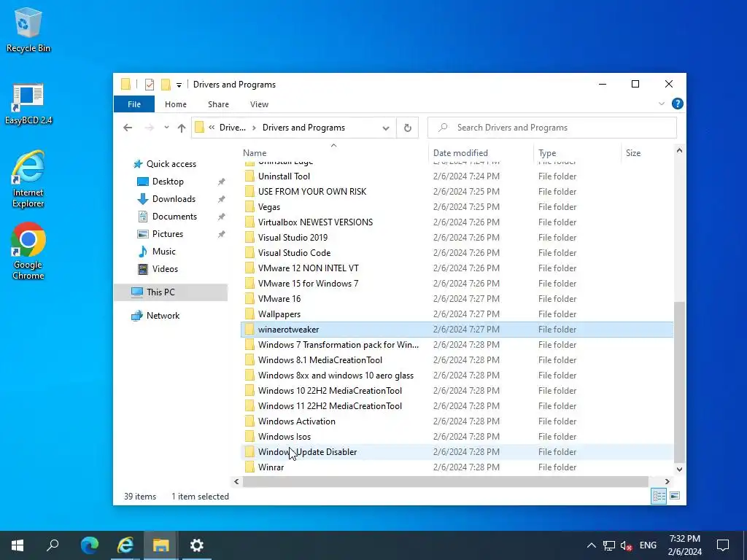This screenshot has width=747, height=560.
Task: Launch Microsoft Edge from the taskbar
Action: tap(89, 545)
